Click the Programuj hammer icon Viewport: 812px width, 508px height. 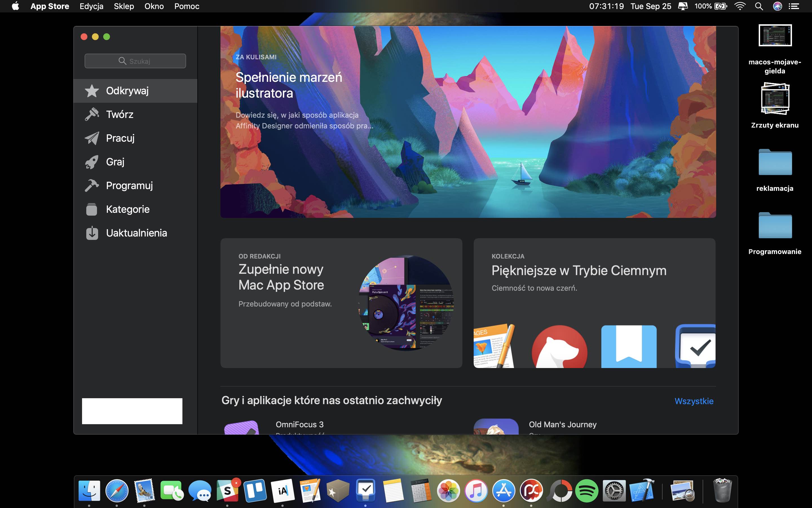(x=92, y=185)
